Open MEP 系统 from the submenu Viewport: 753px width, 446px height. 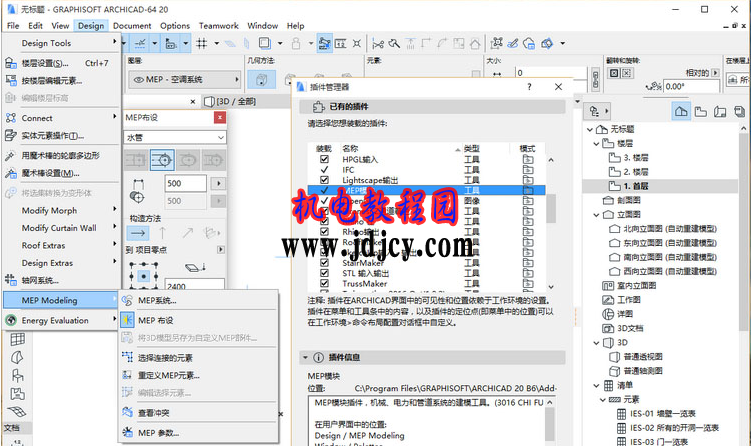(156, 301)
